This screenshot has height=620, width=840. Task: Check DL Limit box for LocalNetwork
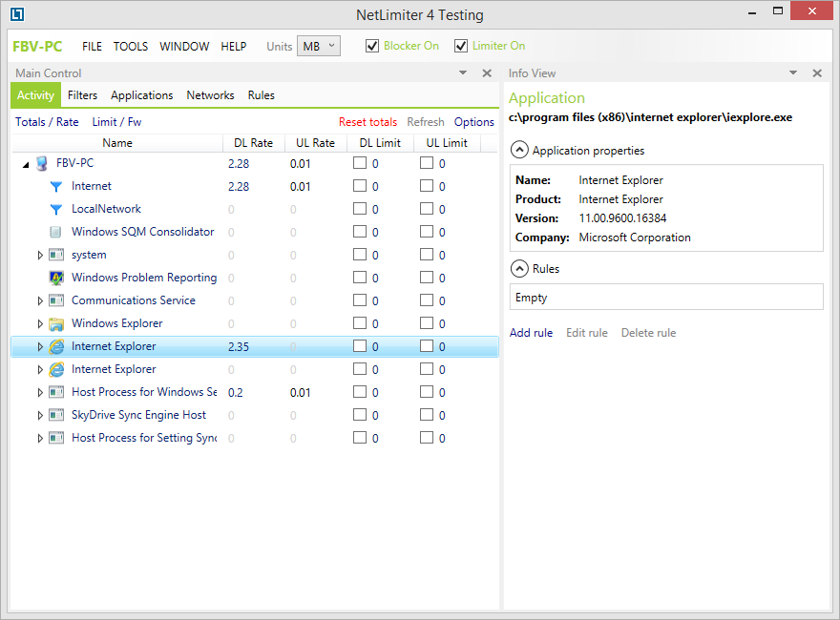click(x=360, y=208)
